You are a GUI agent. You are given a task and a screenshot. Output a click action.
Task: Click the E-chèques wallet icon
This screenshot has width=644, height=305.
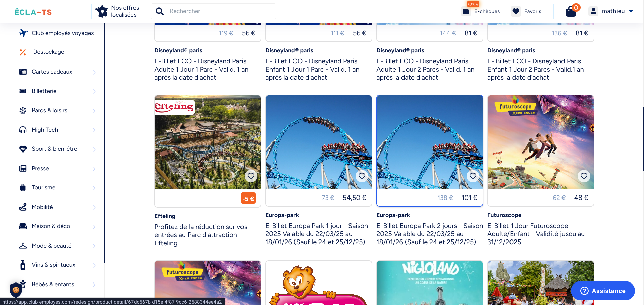(x=466, y=11)
